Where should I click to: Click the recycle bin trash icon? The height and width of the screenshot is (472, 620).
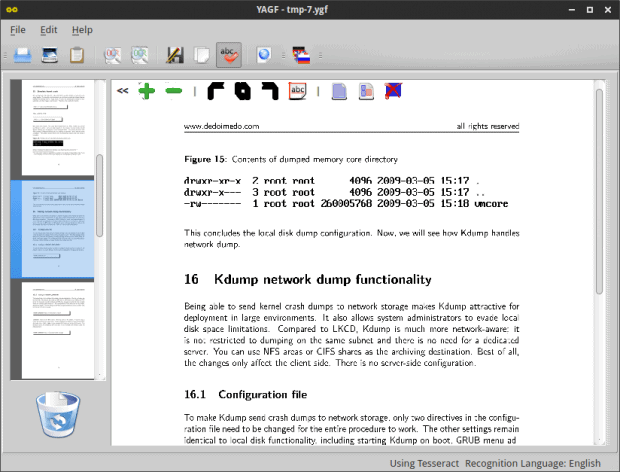58,414
